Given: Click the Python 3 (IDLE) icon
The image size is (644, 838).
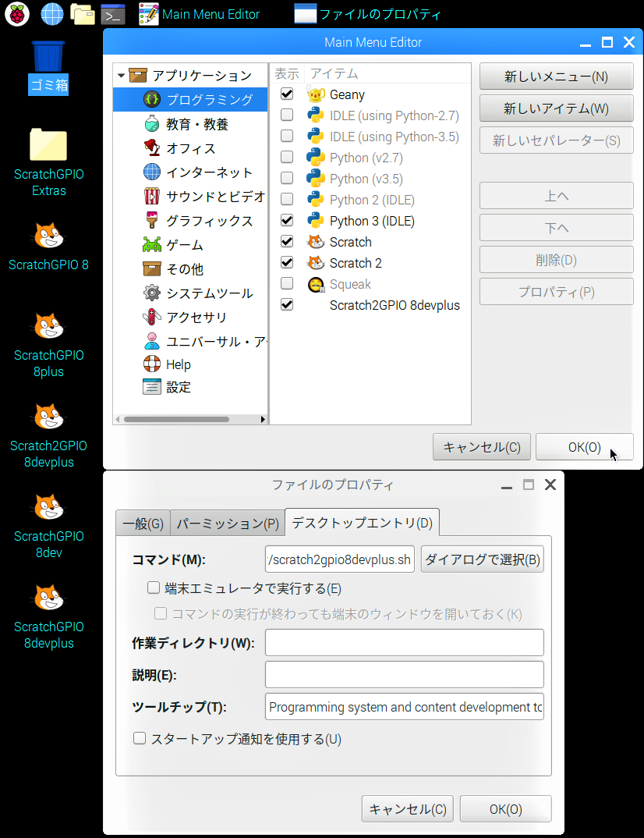Looking at the screenshot, I should (316, 221).
